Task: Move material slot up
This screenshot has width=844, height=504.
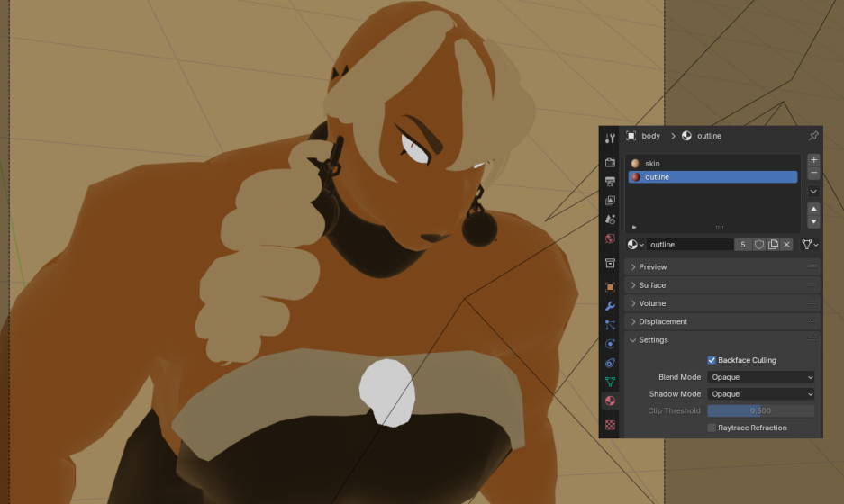Action: click(x=813, y=209)
